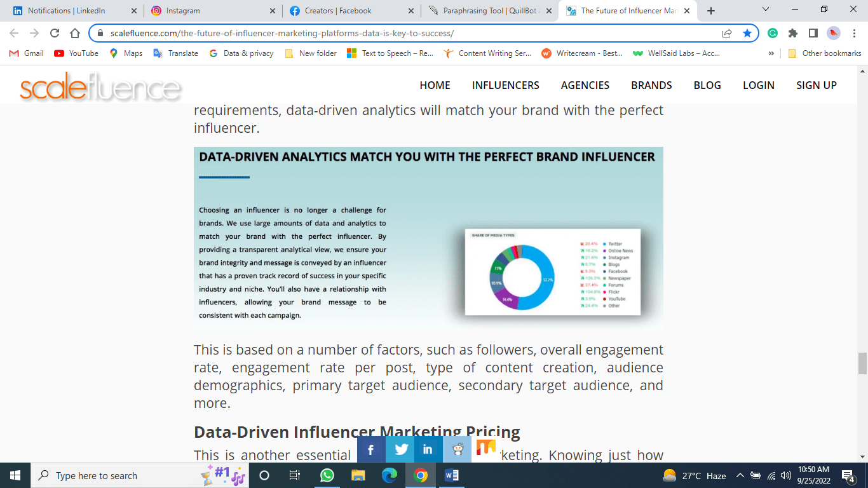
Task: Share the article on LinkedIn
Action: (x=428, y=449)
